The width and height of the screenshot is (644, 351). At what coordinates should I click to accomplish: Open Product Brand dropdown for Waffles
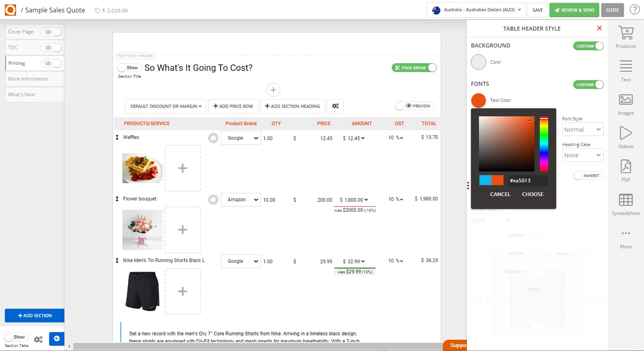241,138
